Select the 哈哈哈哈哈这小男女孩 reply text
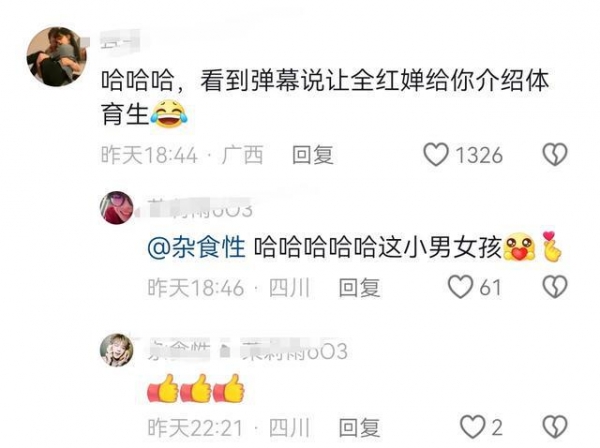 378,248
